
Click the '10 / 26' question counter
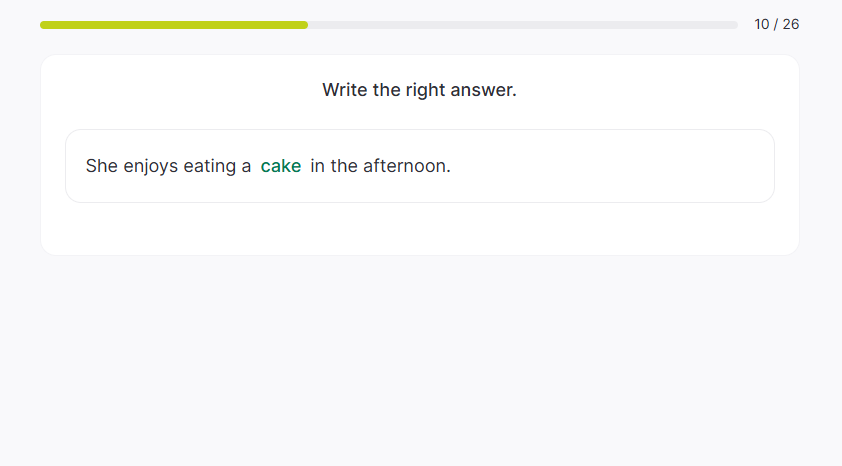[776, 24]
